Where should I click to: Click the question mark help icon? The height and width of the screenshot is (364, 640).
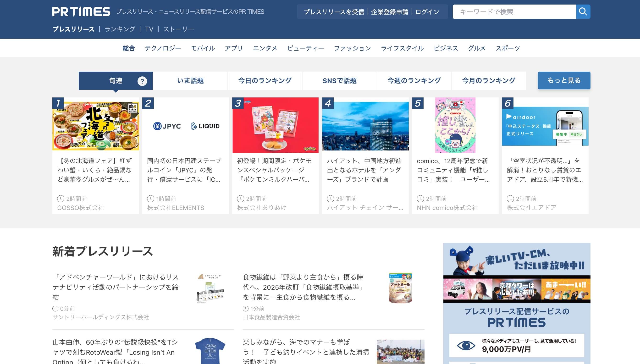pyautogui.click(x=142, y=81)
